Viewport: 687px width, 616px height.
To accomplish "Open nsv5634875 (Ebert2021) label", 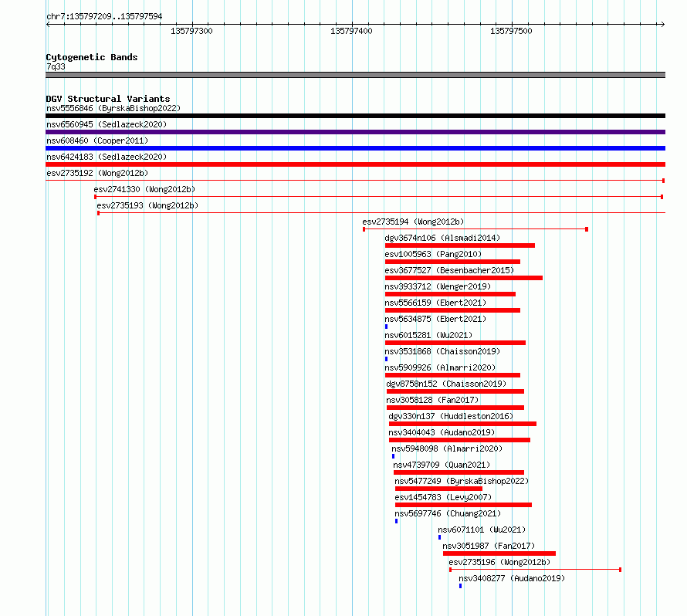I will tap(435, 319).
